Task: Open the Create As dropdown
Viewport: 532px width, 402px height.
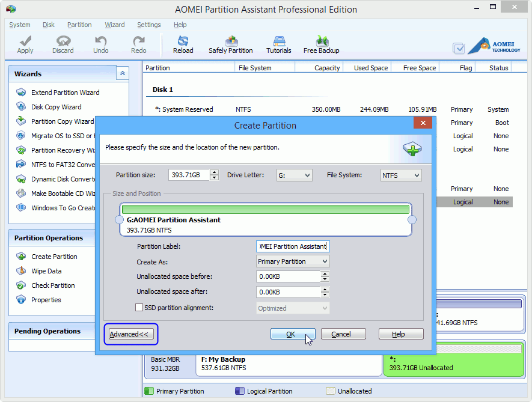Action: pyautogui.click(x=293, y=261)
